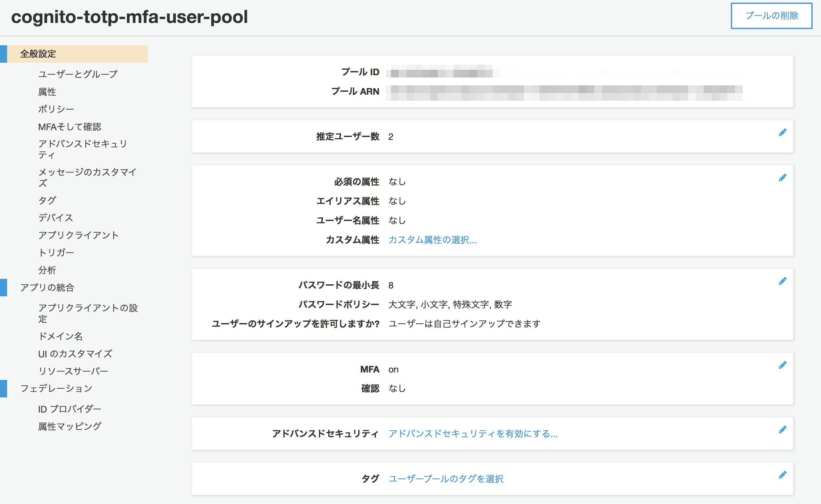Go to ポリシー settings
821x504 pixels.
56,109
